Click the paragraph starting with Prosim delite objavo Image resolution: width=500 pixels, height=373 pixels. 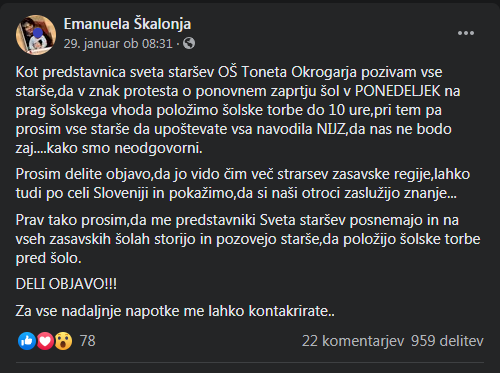(243, 184)
